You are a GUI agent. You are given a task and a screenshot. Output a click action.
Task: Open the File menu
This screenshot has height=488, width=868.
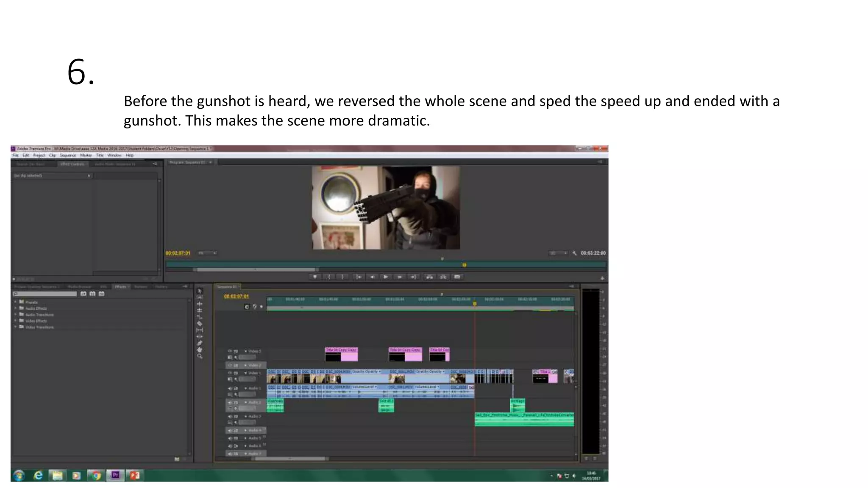click(16, 155)
